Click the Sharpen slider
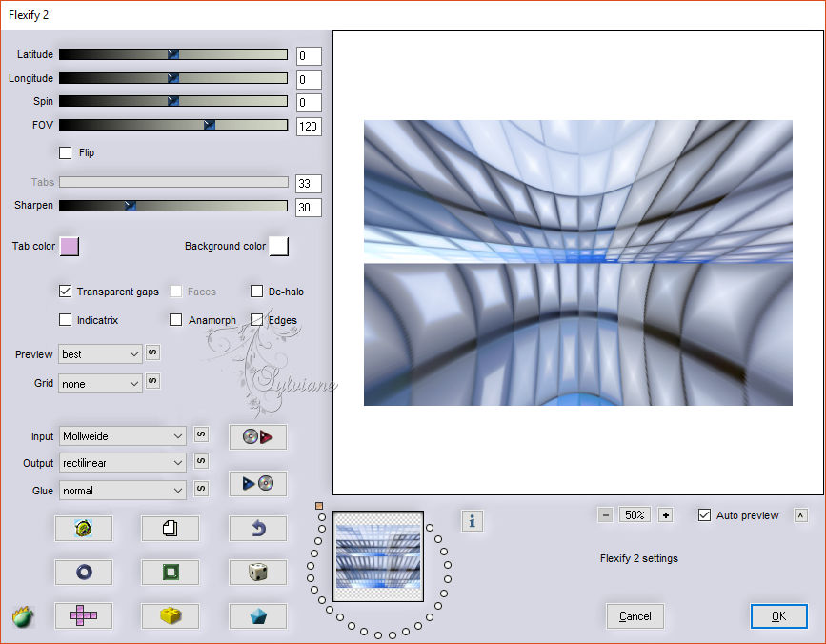The image size is (826, 644). point(173,206)
